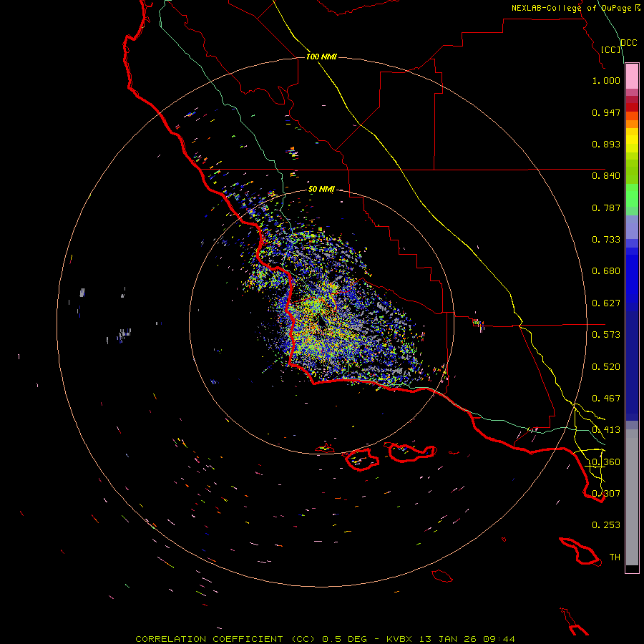Click the [CC] legend label
644x644 pixels.
coord(611,49)
